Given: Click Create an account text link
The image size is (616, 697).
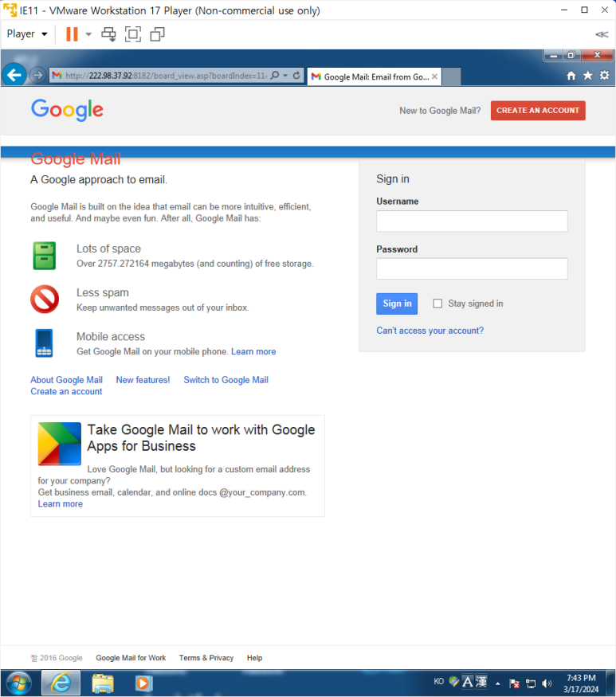Looking at the screenshot, I should coord(66,392).
